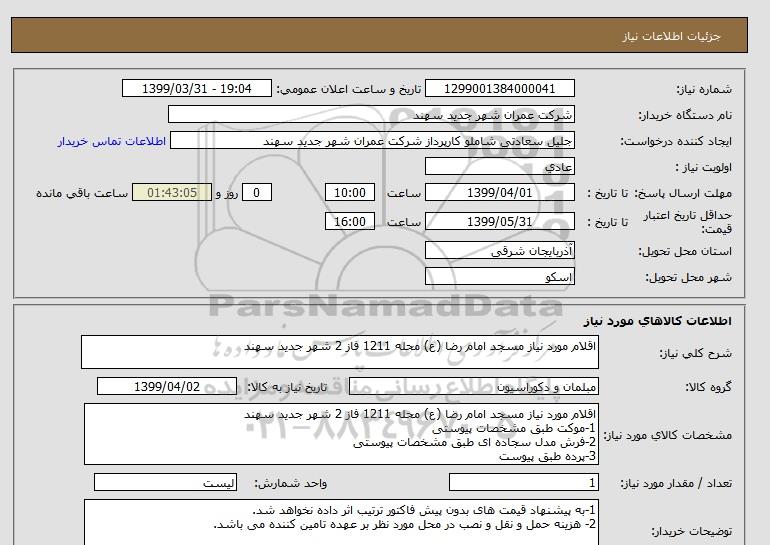Viewport: 770px width, 545px height.
Task: Click the priority field showing عادی
Action: pyautogui.click(x=499, y=166)
